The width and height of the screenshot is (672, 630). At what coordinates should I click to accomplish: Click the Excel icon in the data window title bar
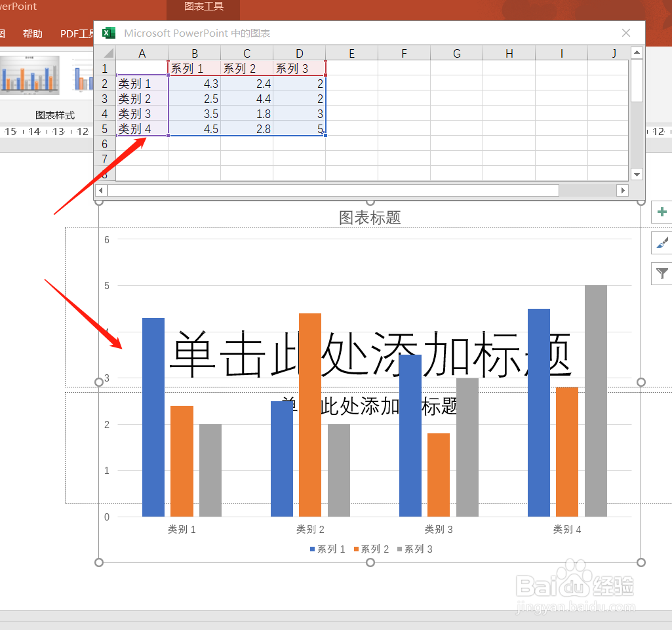(x=108, y=32)
